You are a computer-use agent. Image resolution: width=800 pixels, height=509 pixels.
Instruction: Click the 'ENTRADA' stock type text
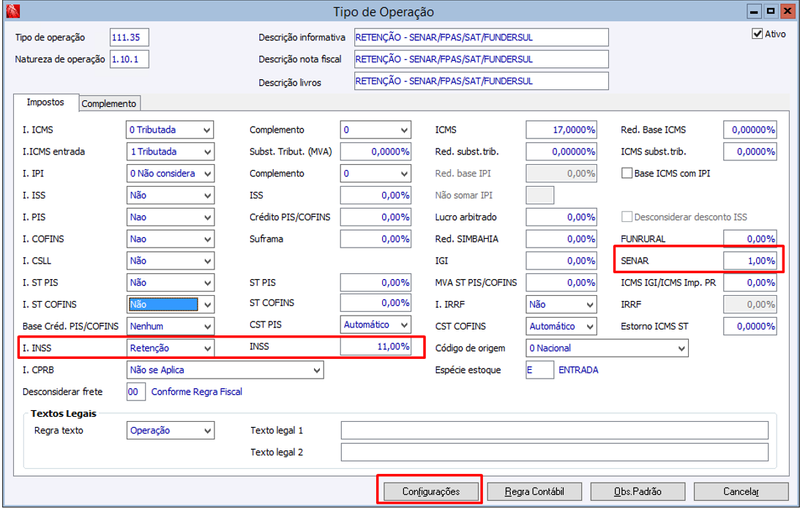pos(579,370)
